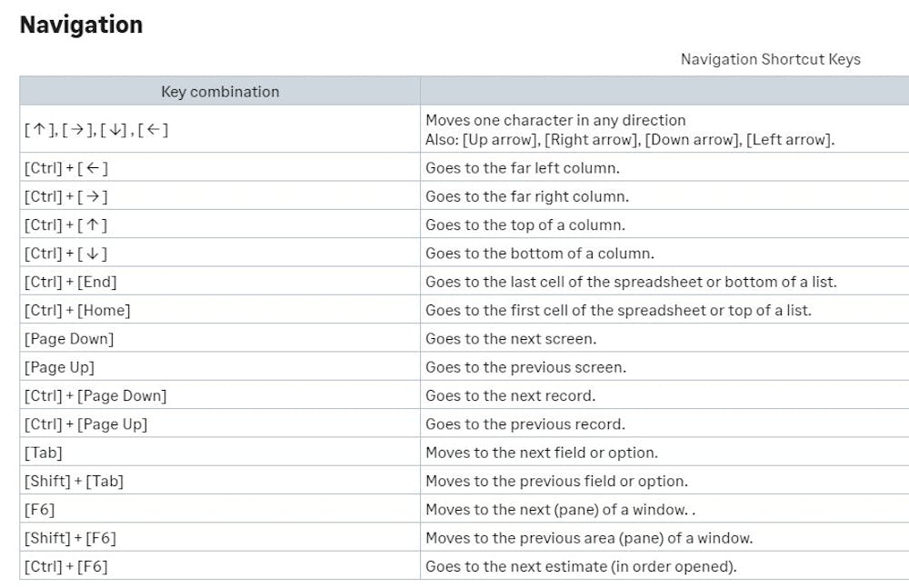Click Goes to the previous screen text
The height and width of the screenshot is (588, 909).
coord(525,367)
